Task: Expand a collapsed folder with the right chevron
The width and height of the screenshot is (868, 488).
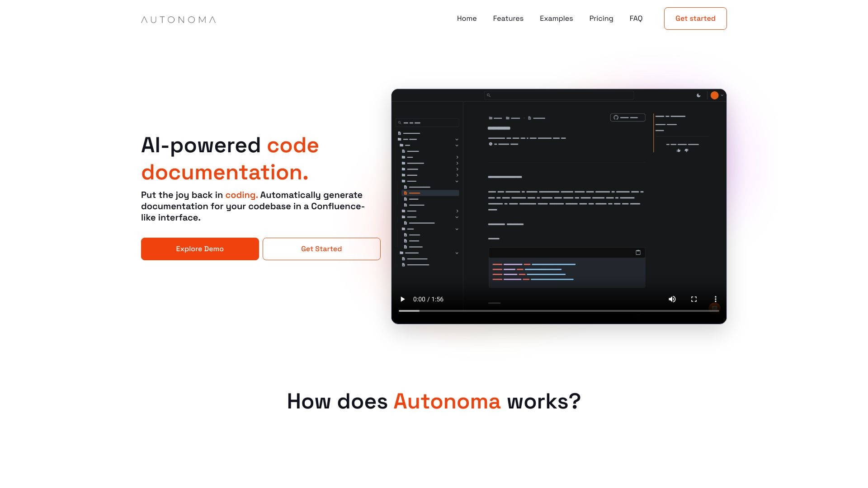Action: (457, 157)
